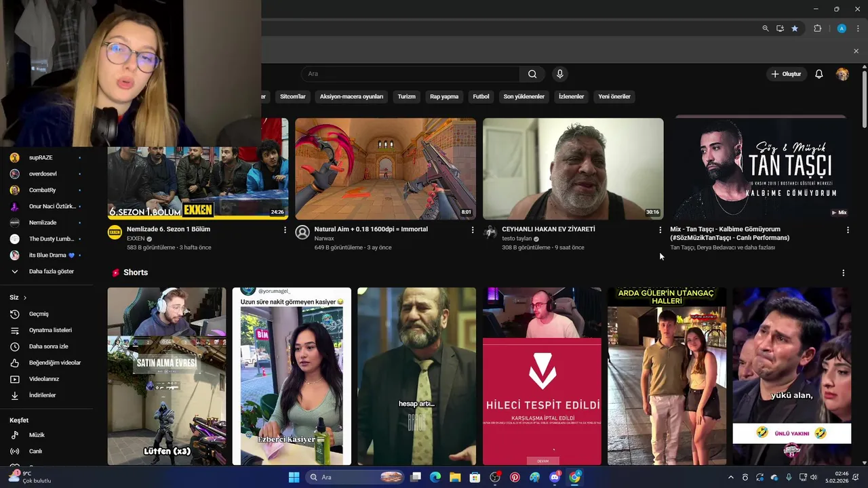Play the Arda Güler'in Utangaç Halleri short

[667, 376]
